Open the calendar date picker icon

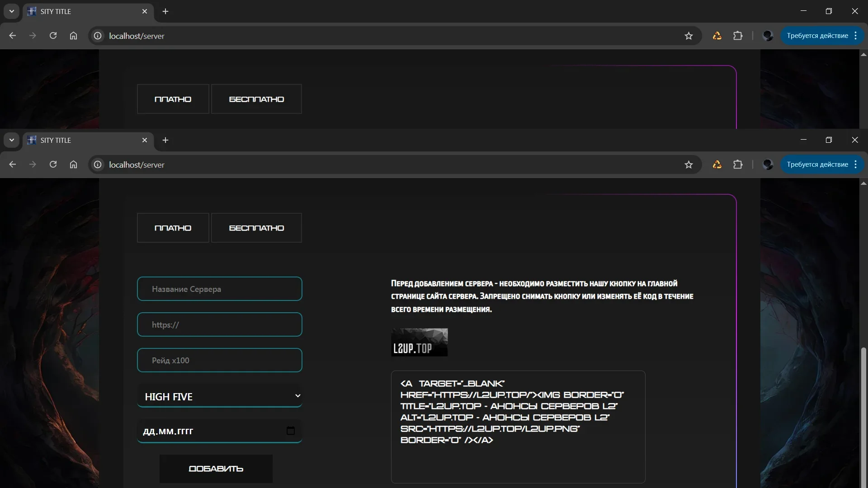tap(291, 431)
